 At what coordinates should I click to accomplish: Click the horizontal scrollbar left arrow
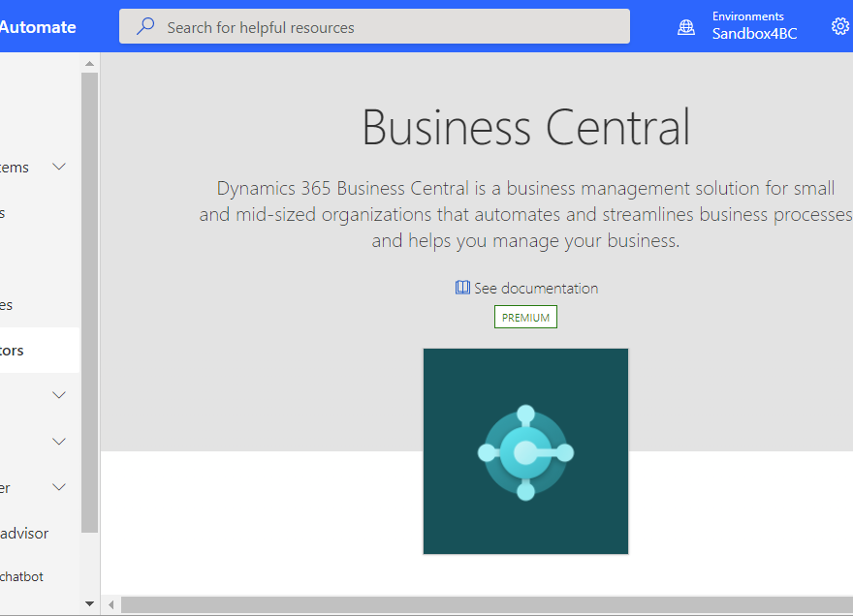click(111, 604)
